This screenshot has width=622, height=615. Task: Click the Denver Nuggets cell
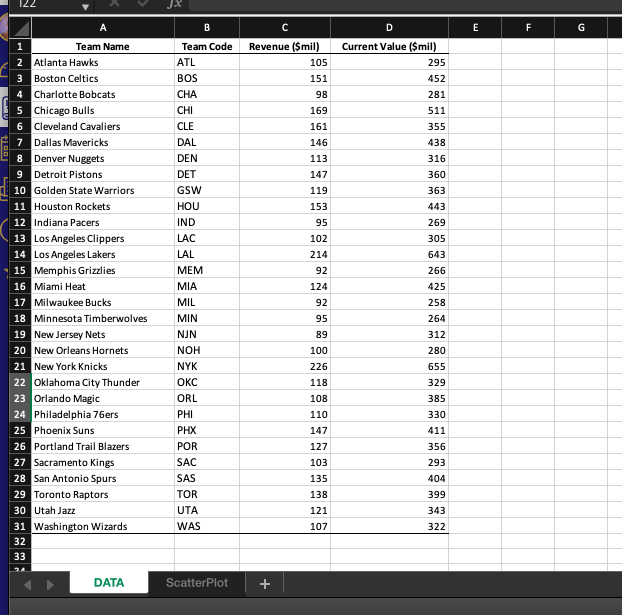tap(103, 158)
